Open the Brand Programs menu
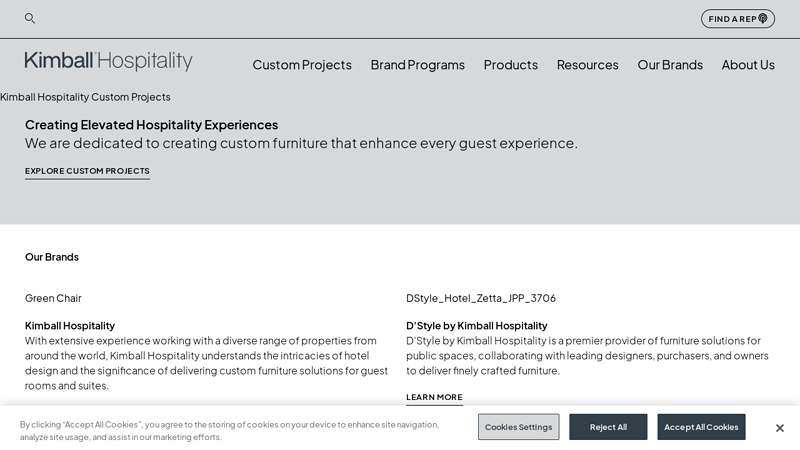This screenshot has width=800, height=450. [418, 64]
